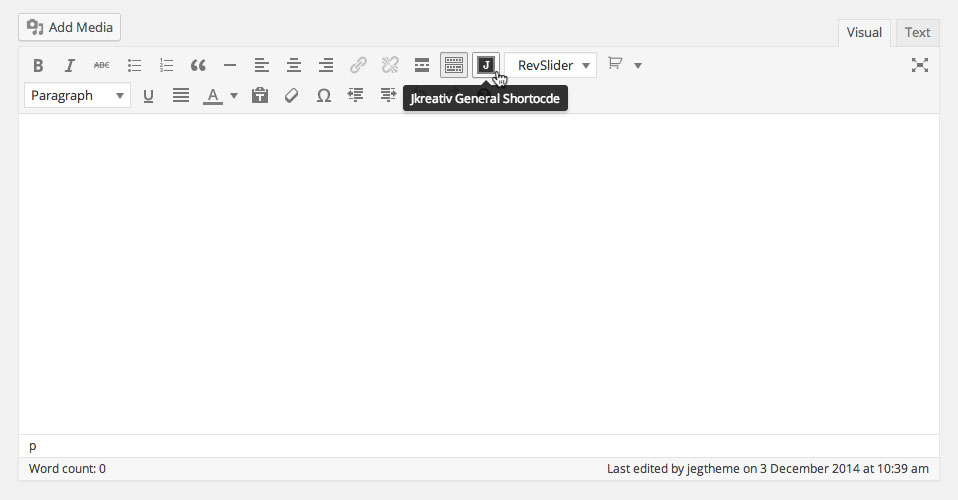Image resolution: width=958 pixels, height=500 pixels.
Task: Center align the text
Action: pos(294,66)
